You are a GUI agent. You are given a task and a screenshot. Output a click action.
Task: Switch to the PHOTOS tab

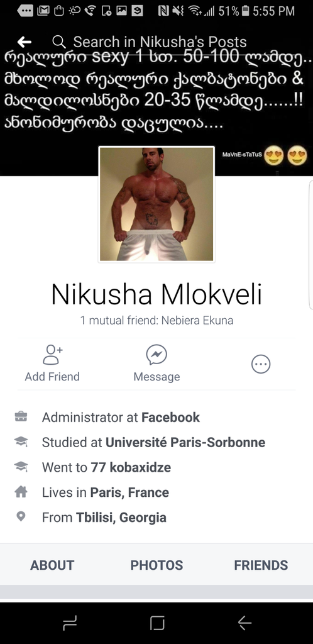click(156, 565)
